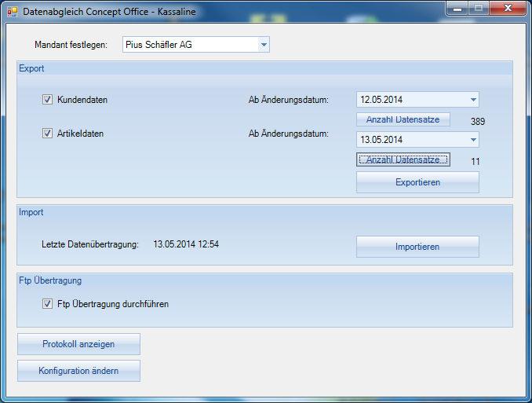The image size is (532, 403).
Task: Minimize the Datenabgleich window
Action: [x=457, y=8]
